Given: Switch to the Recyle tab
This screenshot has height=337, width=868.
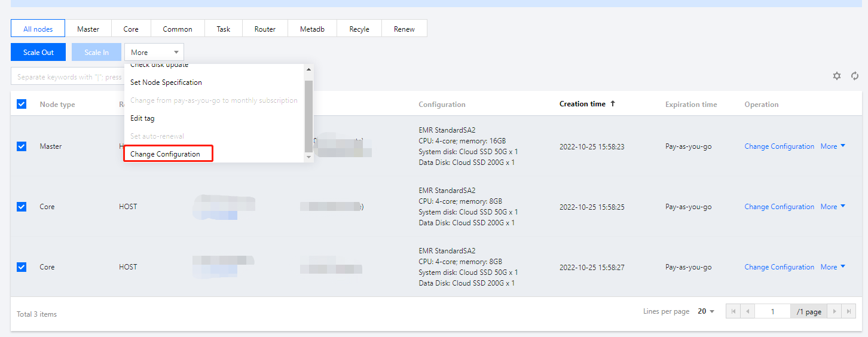Looking at the screenshot, I should pyautogui.click(x=359, y=29).
